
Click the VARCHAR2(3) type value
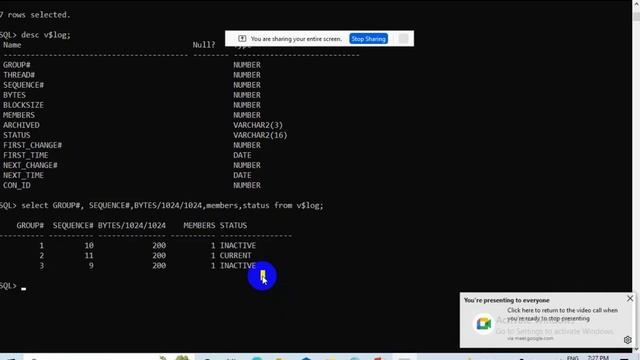258,125
